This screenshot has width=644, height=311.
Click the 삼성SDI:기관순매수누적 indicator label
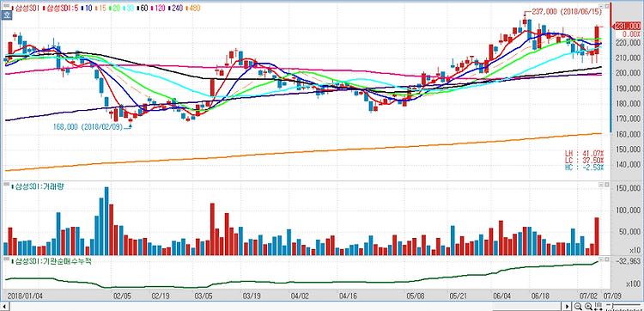click(x=51, y=261)
